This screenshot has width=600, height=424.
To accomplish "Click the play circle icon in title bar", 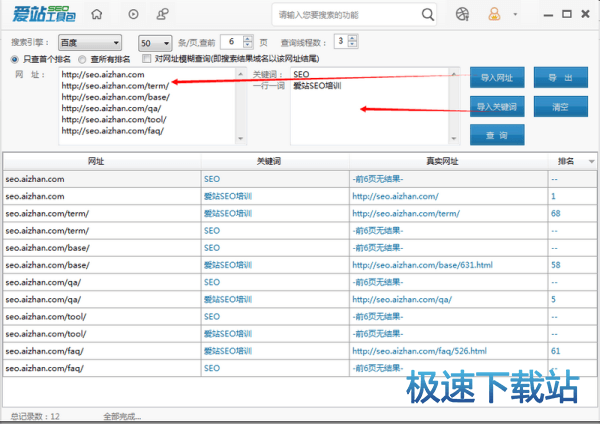I will tap(133, 15).
